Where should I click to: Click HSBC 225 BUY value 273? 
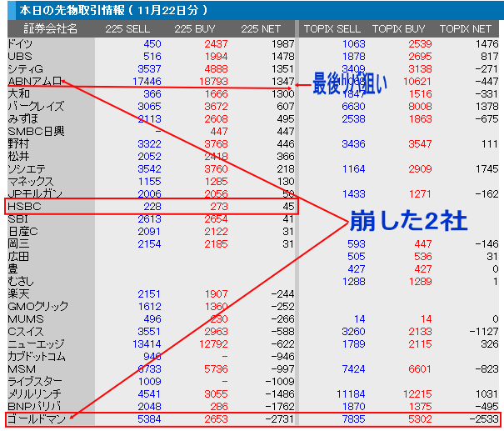pyautogui.click(x=219, y=207)
